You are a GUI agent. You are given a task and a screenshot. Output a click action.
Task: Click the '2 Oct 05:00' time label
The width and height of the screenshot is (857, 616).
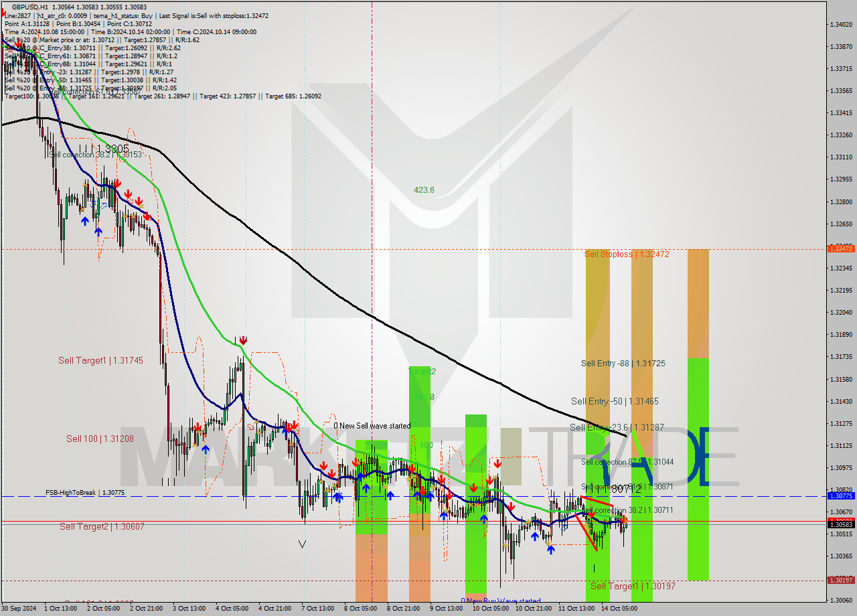[x=103, y=609]
